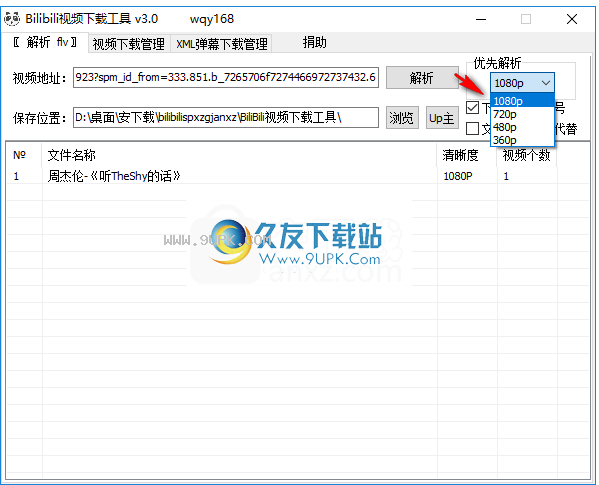Minimize the Bilibili downloader window
599x485 pixels.
(481, 19)
